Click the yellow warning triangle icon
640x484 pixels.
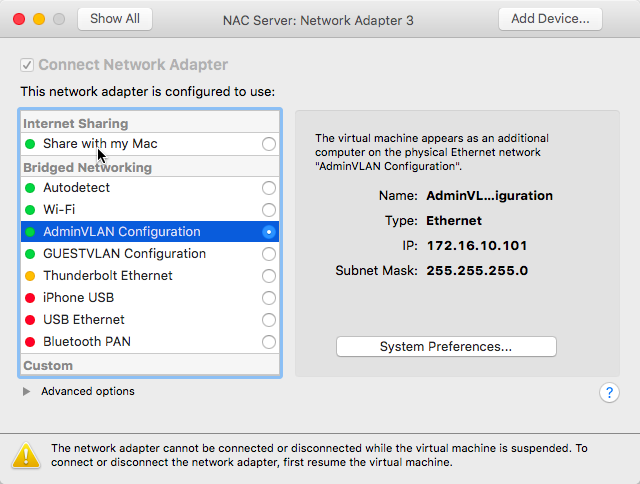pos(26,455)
